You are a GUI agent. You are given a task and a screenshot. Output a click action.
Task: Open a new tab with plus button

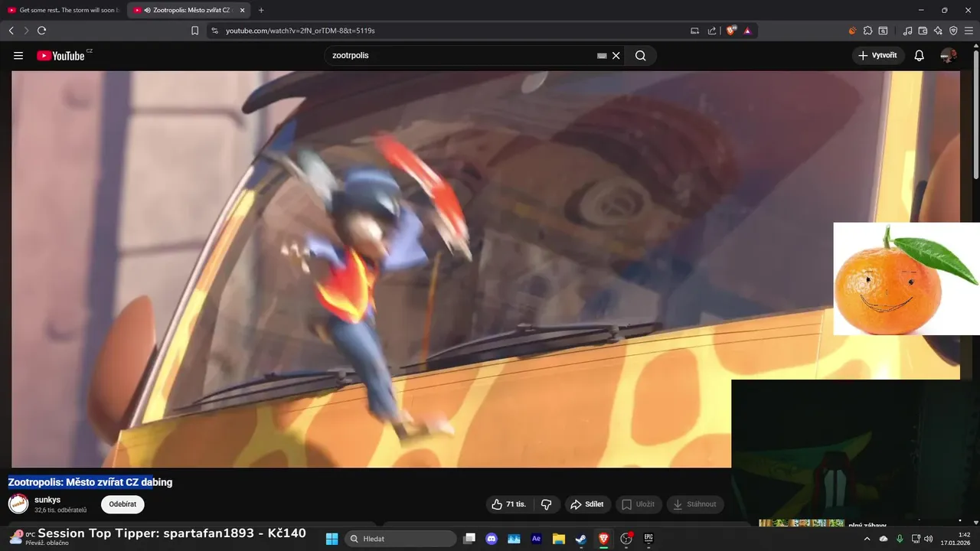pos(261,10)
